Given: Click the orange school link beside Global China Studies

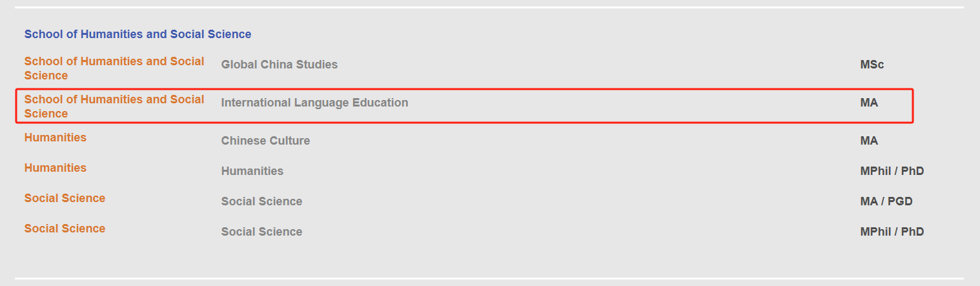Looking at the screenshot, I should pos(114,68).
